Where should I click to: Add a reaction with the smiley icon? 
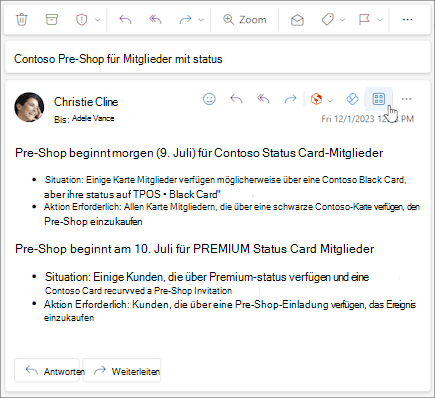coord(209,99)
